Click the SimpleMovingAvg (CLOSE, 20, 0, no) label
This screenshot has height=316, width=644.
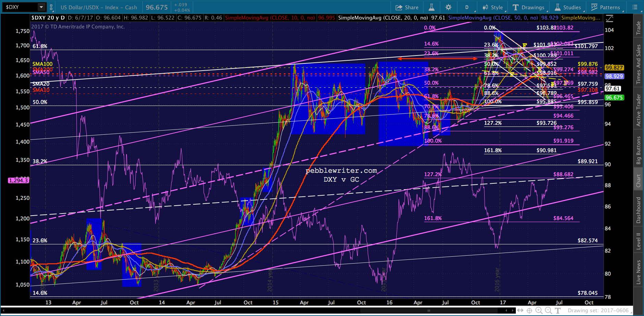click(383, 18)
